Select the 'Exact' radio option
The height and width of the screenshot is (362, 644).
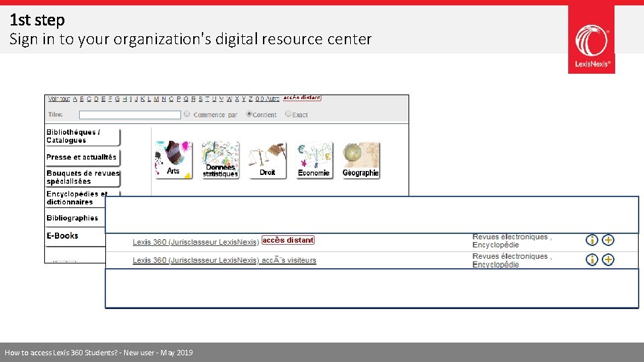(x=288, y=114)
